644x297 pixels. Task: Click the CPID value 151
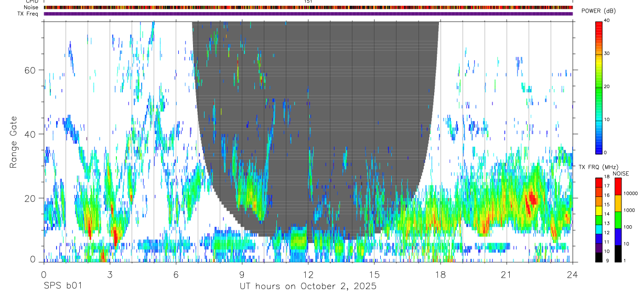308,2
